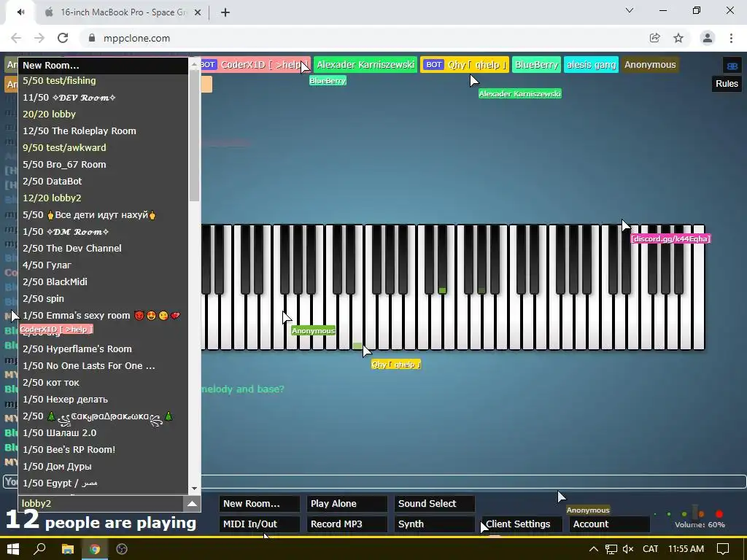Join No One Lasts For One room
The width and height of the screenshot is (747, 560).
pos(103,366)
